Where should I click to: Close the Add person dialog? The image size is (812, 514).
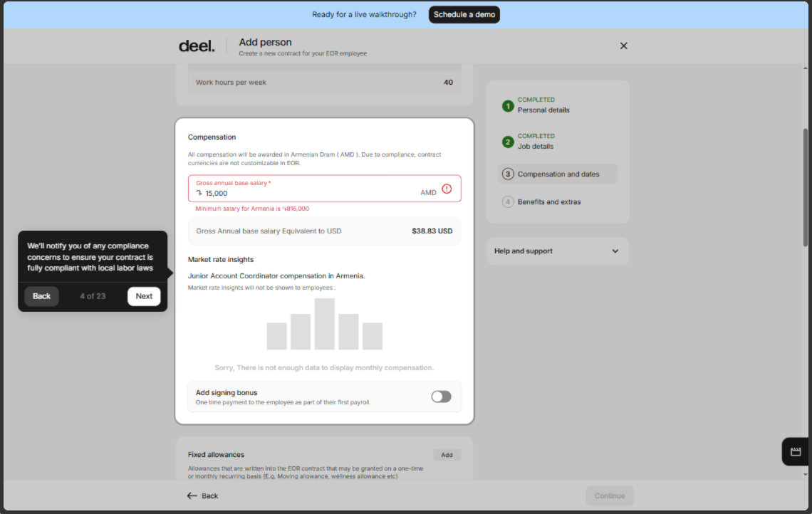pyautogui.click(x=623, y=46)
